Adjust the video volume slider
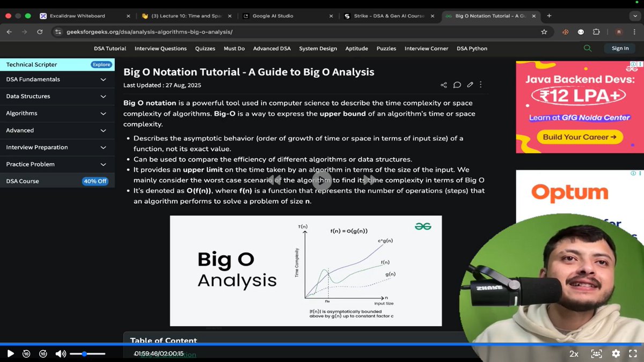Image resolution: width=644 pixels, height=362 pixels. 87,354
